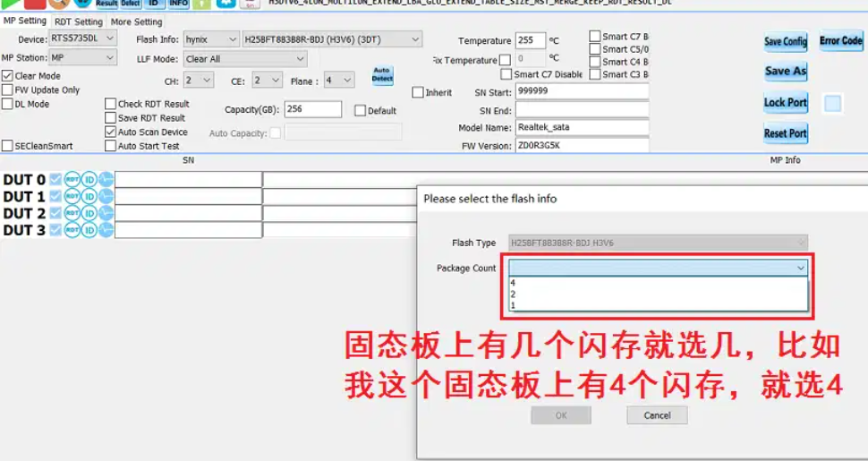Click the Defect toolbar icon

click(131, 4)
